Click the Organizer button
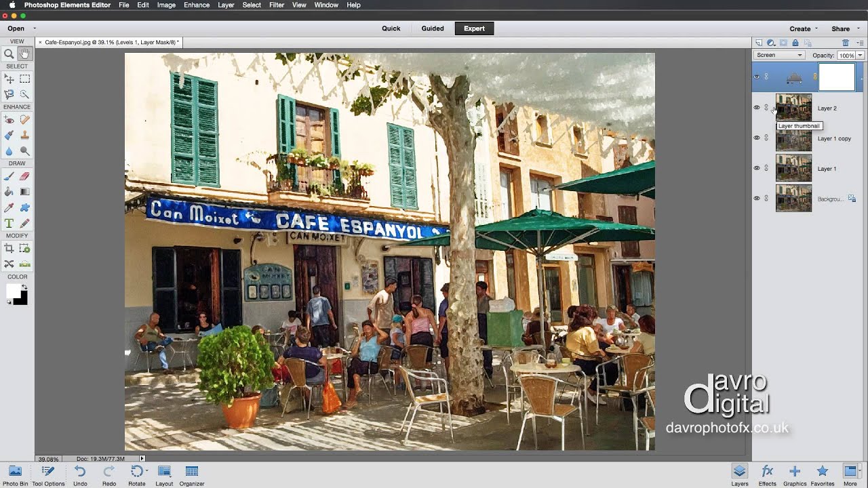Viewport: 868px width, 488px height. pyautogui.click(x=192, y=475)
